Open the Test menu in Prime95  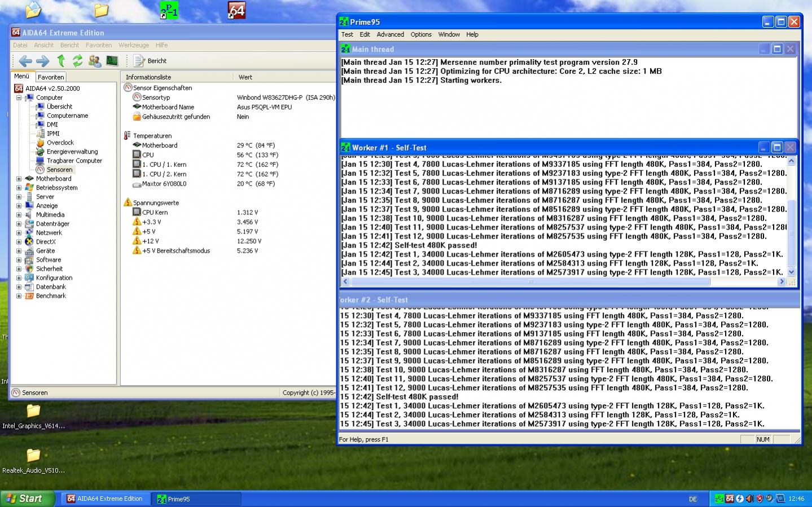pyautogui.click(x=347, y=34)
